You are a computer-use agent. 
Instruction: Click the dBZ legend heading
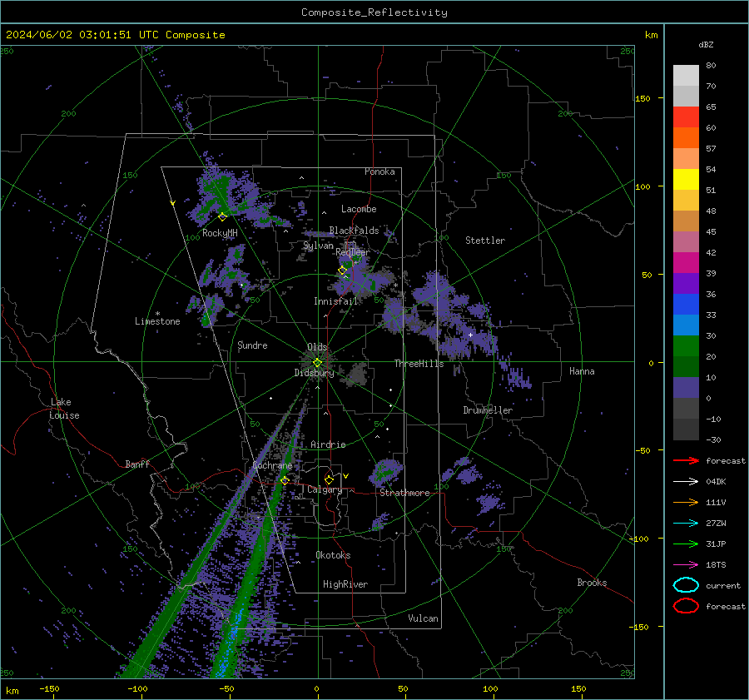click(706, 44)
